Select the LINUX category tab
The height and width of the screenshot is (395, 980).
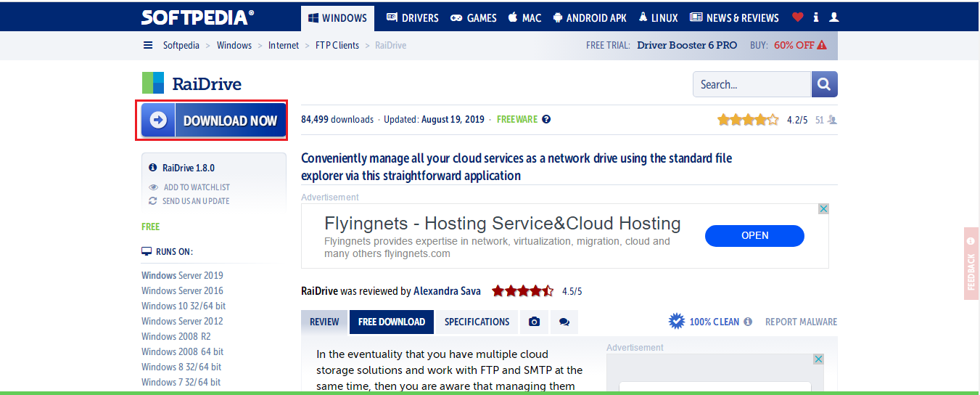pos(659,18)
